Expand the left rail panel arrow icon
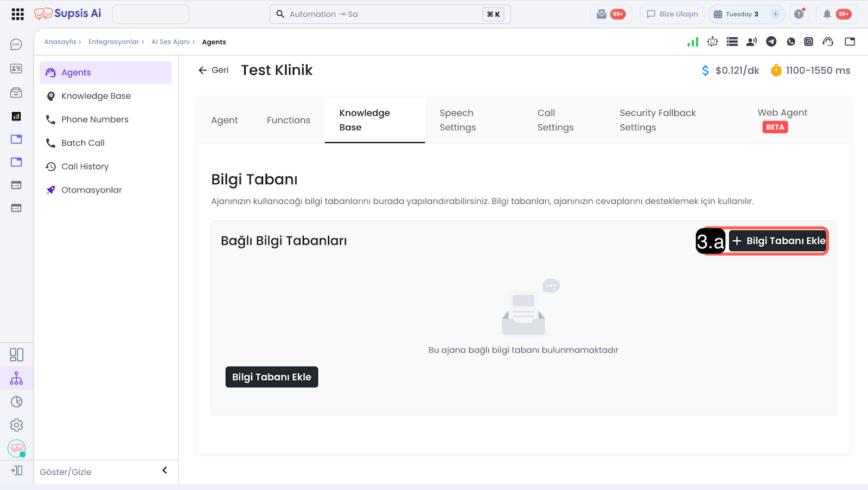Screen dimensions: 868x490 point(16,470)
